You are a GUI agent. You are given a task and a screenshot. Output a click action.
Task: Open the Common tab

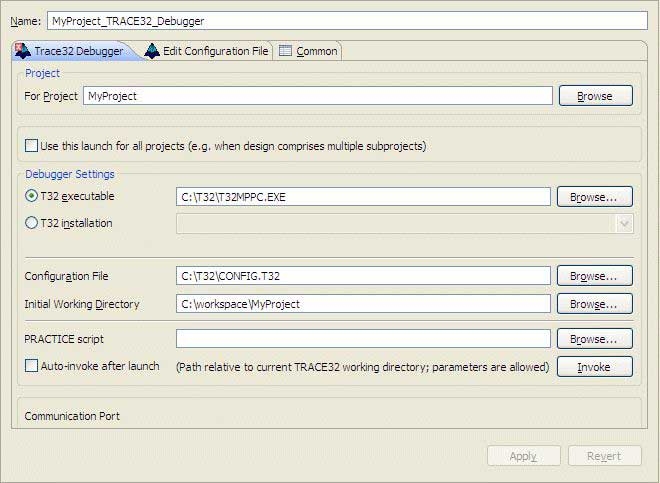(x=316, y=51)
